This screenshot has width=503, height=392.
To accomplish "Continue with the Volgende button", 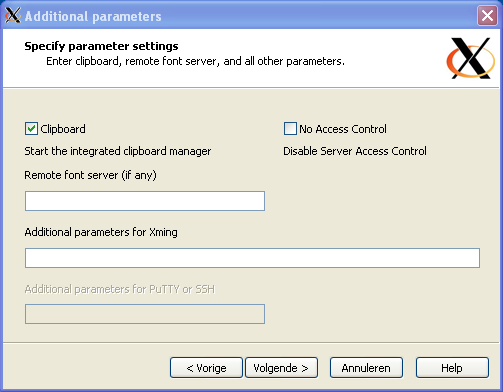I will click(281, 368).
